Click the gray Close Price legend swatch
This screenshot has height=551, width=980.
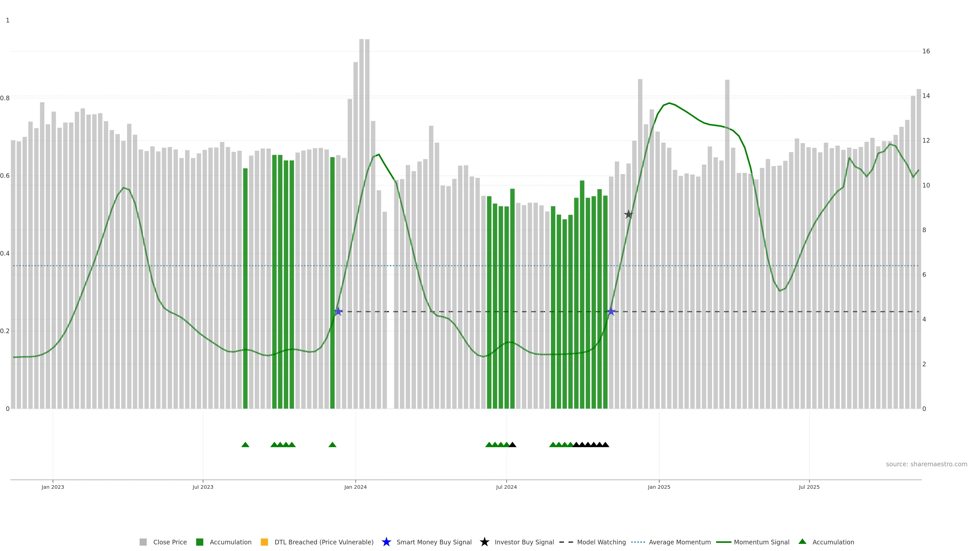point(143,542)
